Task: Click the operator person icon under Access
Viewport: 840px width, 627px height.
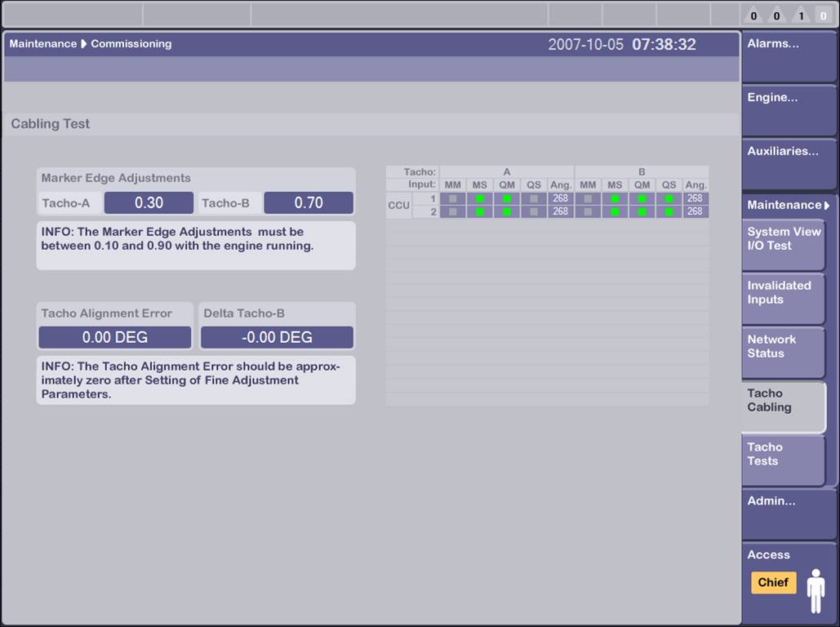Action: tap(816, 590)
